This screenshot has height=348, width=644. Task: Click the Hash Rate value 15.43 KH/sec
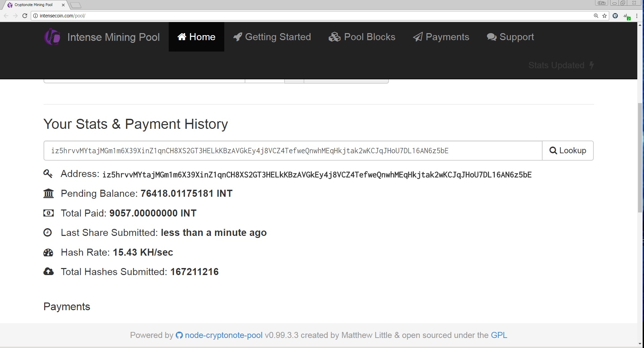click(143, 252)
